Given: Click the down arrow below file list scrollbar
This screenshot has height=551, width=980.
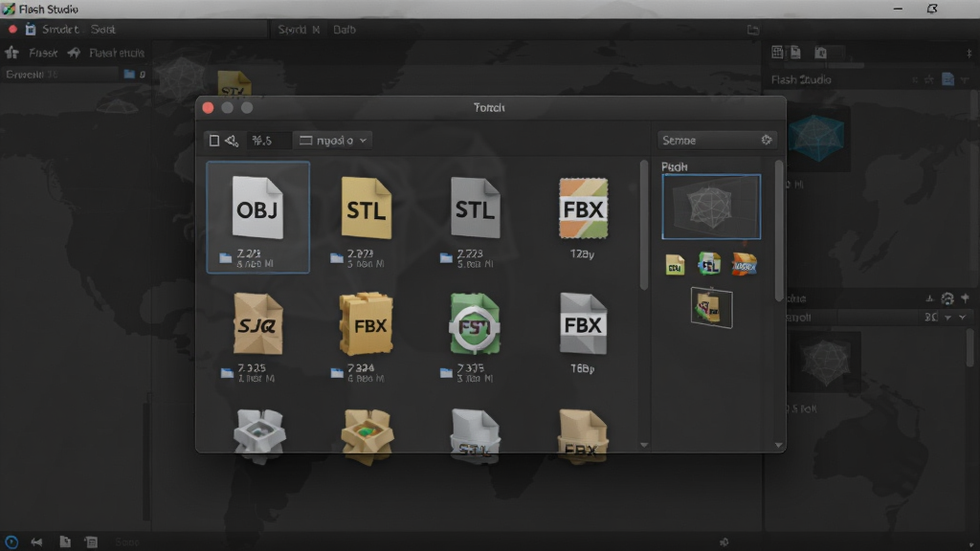Looking at the screenshot, I should click(x=644, y=445).
